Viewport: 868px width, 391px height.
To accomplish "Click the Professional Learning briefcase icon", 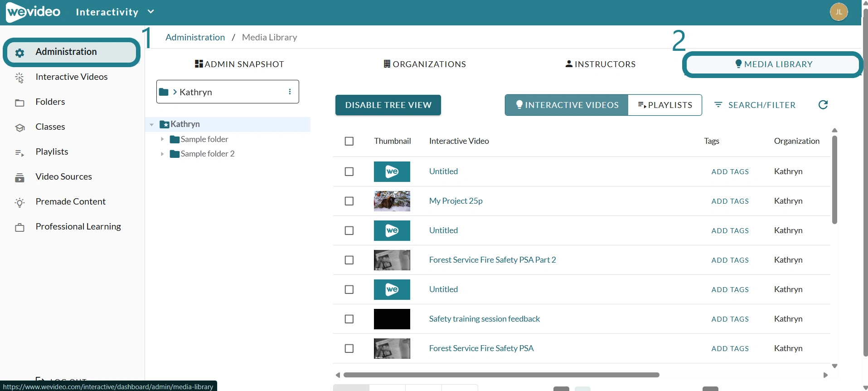I will [x=19, y=227].
